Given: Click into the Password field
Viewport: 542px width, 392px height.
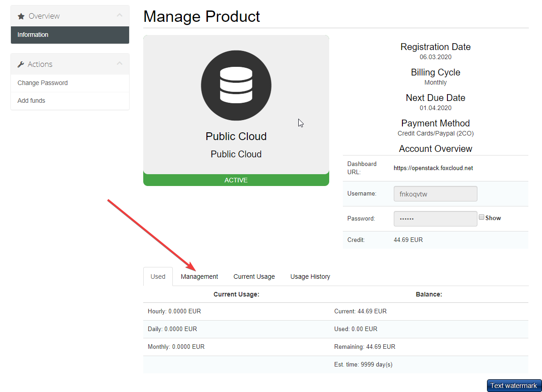Looking at the screenshot, I should [x=435, y=219].
